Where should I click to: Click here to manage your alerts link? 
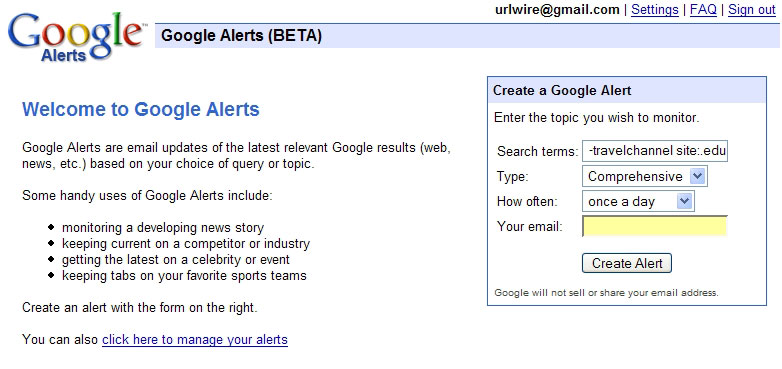click(x=195, y=340)
